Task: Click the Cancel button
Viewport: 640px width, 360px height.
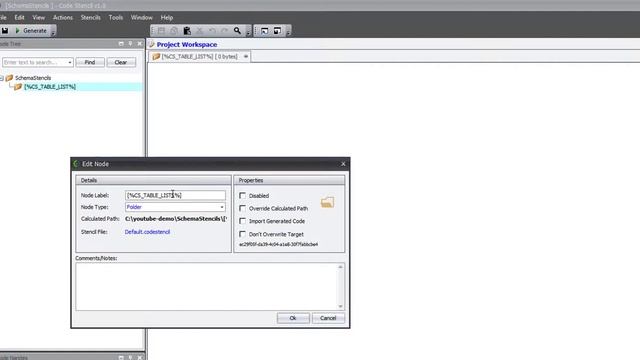Action: click(x=328, y=318)
